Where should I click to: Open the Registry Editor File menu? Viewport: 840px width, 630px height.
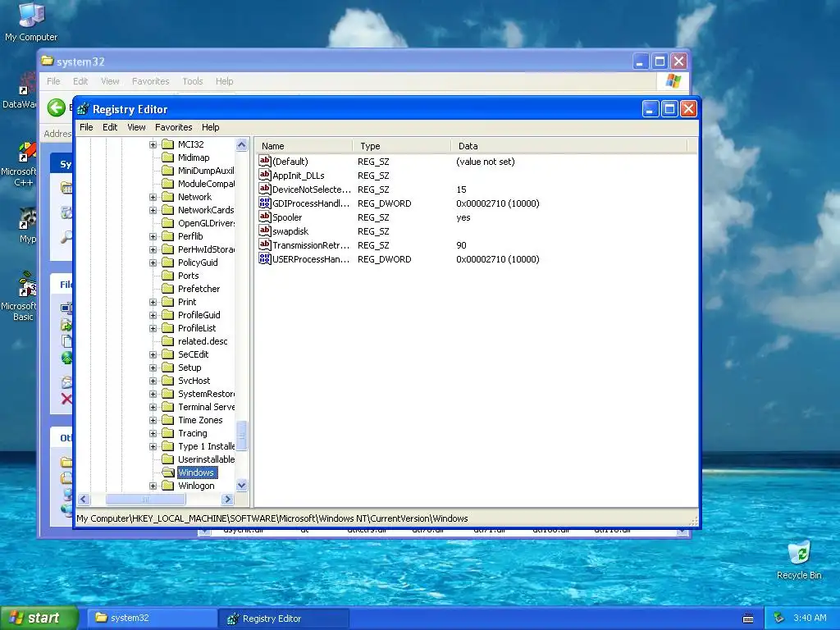[86, 127]
